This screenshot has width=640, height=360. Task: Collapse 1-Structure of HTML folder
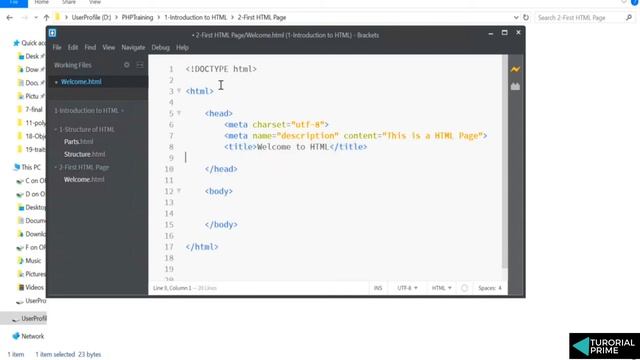tap(56, 130)
